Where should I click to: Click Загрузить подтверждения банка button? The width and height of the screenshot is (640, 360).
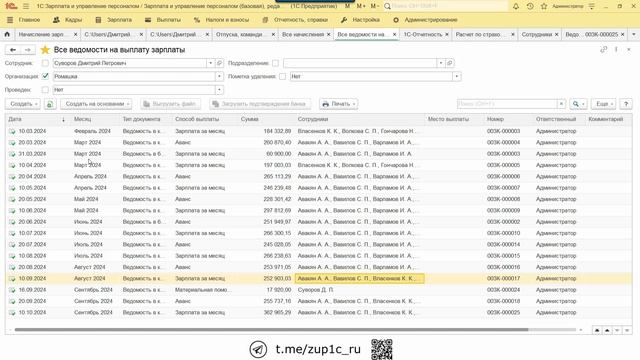[260, 104]
